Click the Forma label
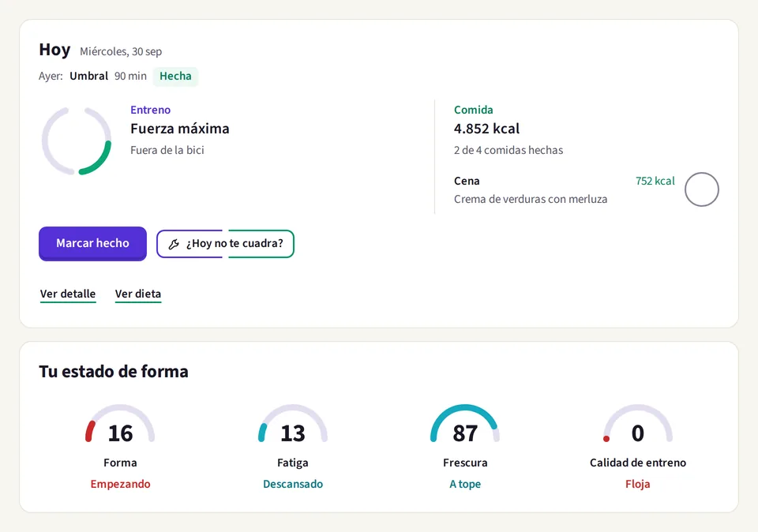The height and width of the screenshot is (532, 758). click(120, 463)
